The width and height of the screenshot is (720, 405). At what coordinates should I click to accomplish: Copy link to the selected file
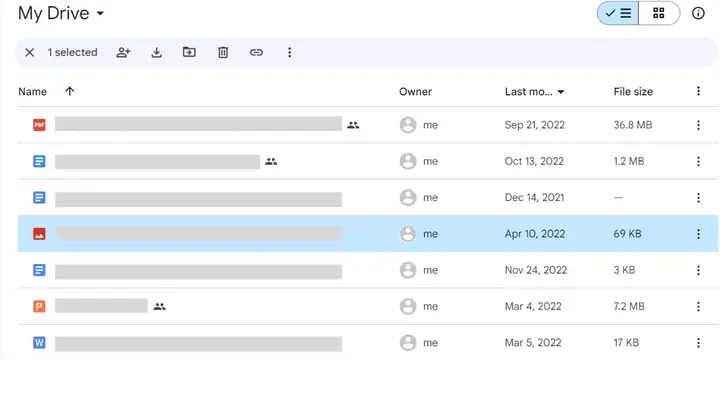256,52
